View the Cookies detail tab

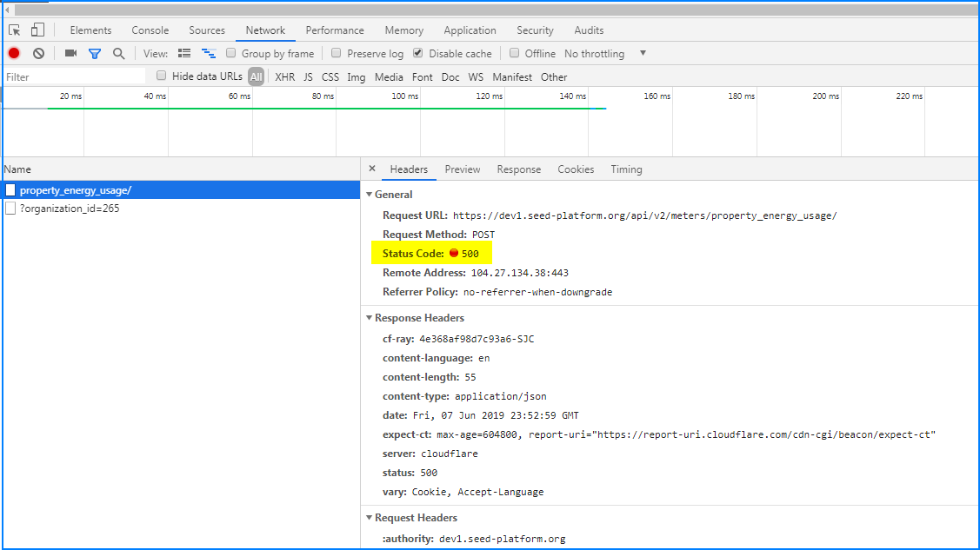click(576, 169)
